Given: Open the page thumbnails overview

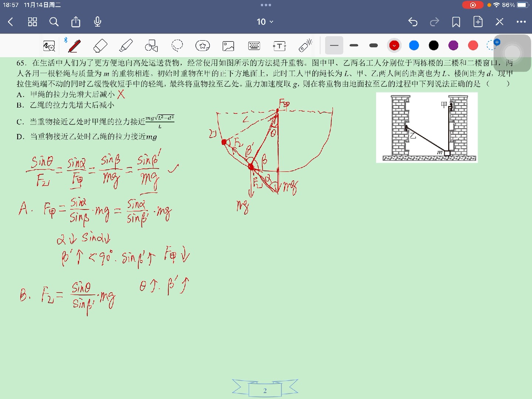Looking at the screenshot, I should [x=32, y=22].
